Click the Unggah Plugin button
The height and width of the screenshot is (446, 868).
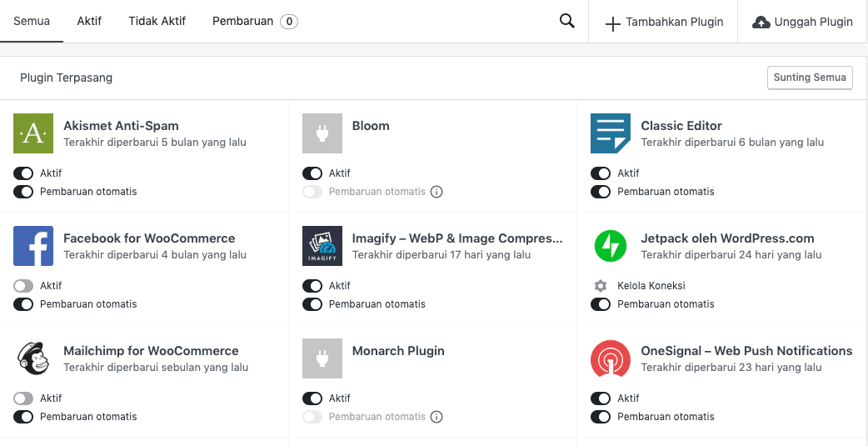(803, 22)
